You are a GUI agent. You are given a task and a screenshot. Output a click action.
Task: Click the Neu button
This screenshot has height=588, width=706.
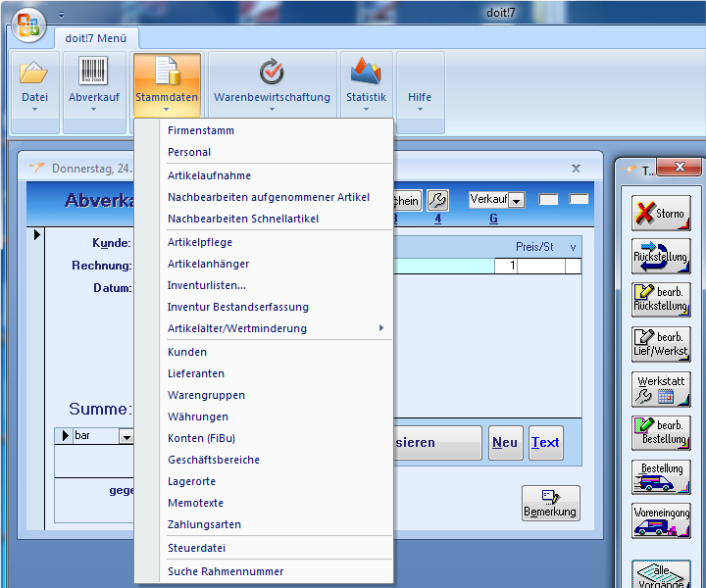click(x=506, y=443)
